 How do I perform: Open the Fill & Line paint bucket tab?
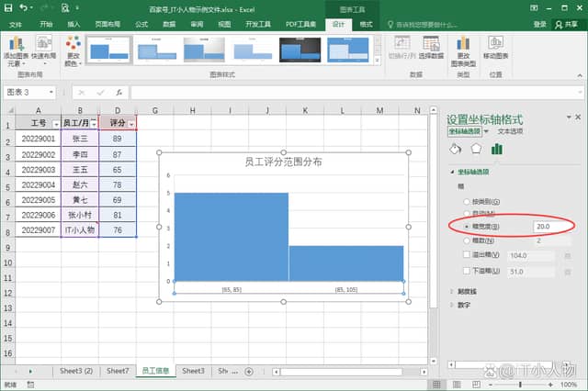pos(455,149)
